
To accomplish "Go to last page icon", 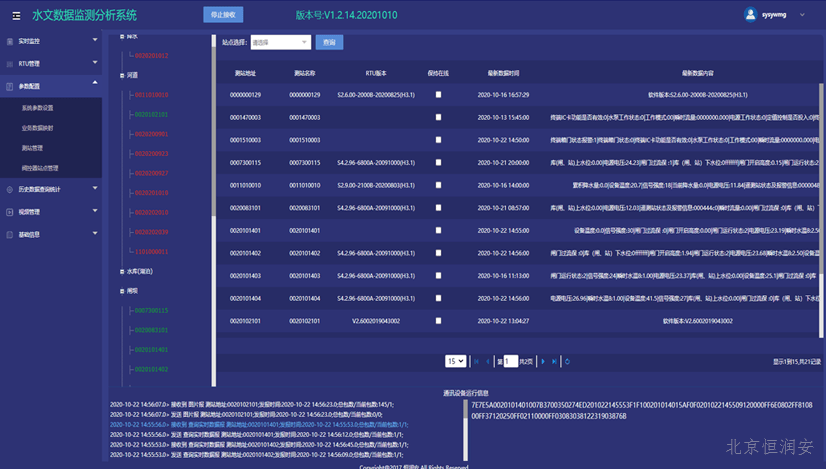I will point(554,361).
